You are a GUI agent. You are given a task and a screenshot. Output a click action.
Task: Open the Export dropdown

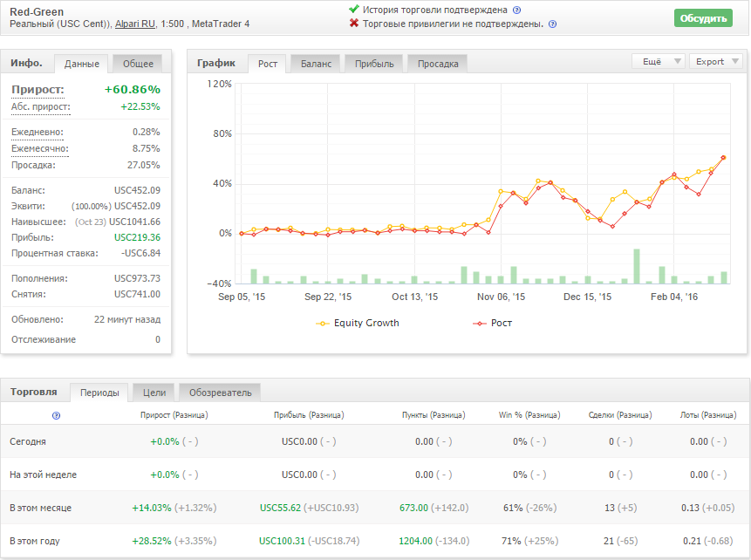click(x=715, y=61)
